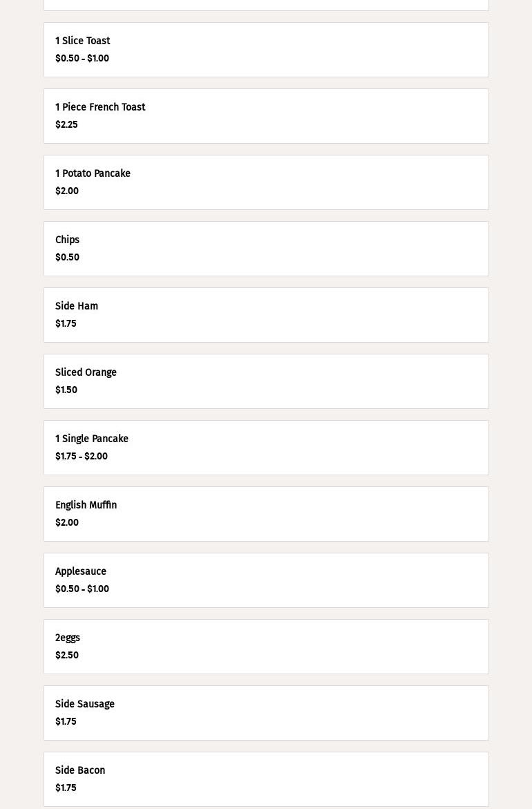The width and height of the screenshot is (532, 809).
Task: Click the $1.75 price under Side Ham
Action: (66, 324)
